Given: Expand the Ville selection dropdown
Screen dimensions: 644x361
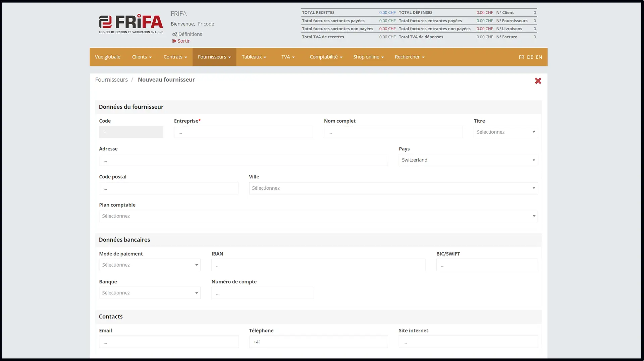Looking at the screenshot, I should 393,188.
